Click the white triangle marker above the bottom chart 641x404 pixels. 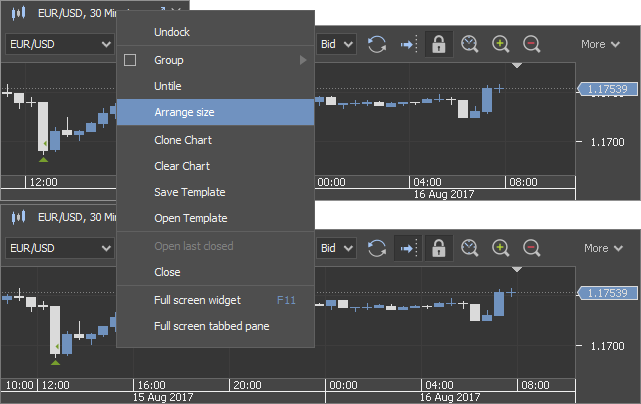point(517,269)
